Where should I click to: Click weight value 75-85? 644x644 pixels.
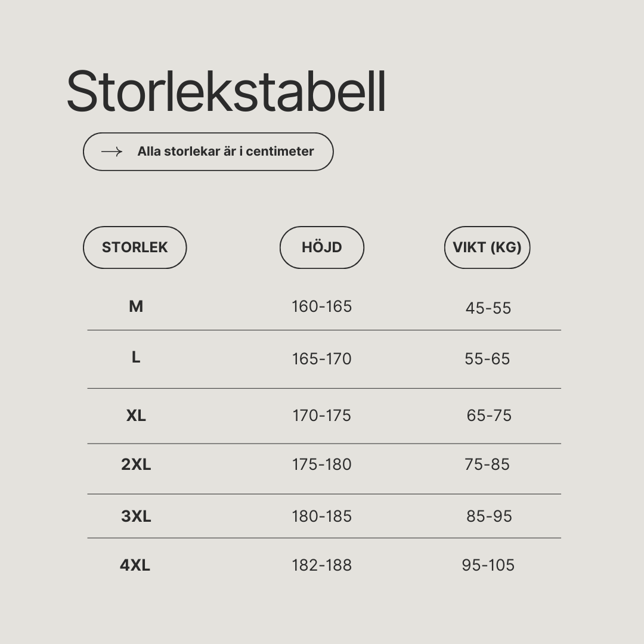pos(488,465)
